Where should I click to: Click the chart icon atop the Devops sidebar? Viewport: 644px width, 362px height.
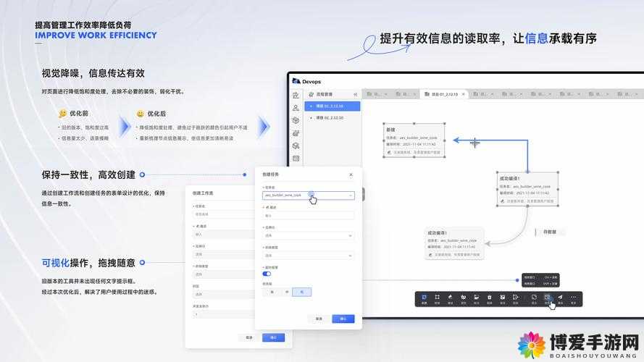click(x=296, y=96)
